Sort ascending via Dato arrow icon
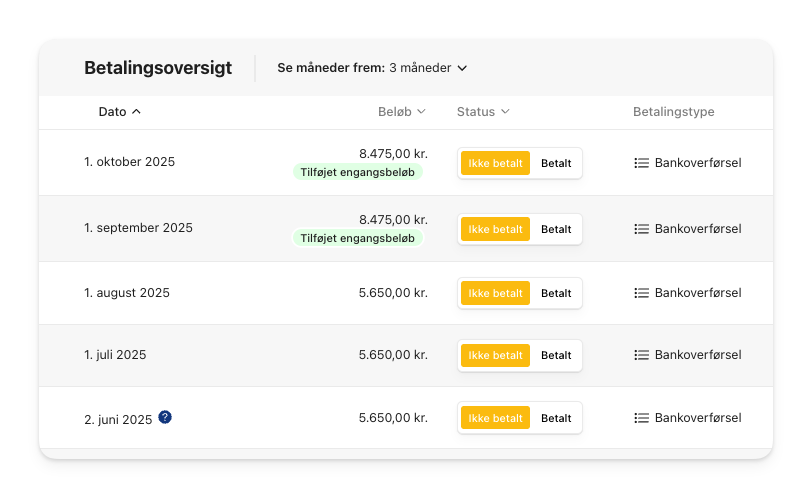This screenshot has height=498, width=812. (136, 112)
